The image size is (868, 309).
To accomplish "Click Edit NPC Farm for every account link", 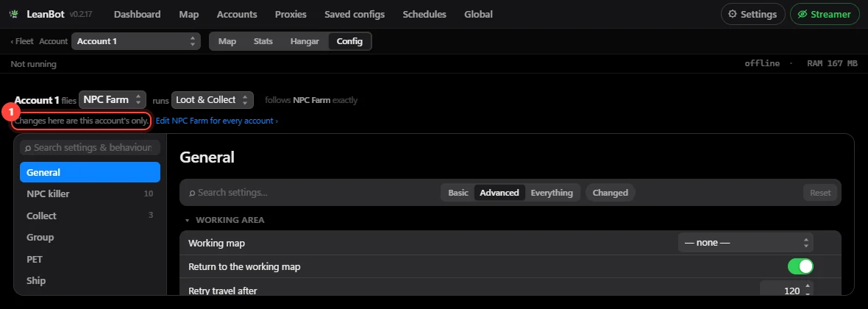I will 217,121.
